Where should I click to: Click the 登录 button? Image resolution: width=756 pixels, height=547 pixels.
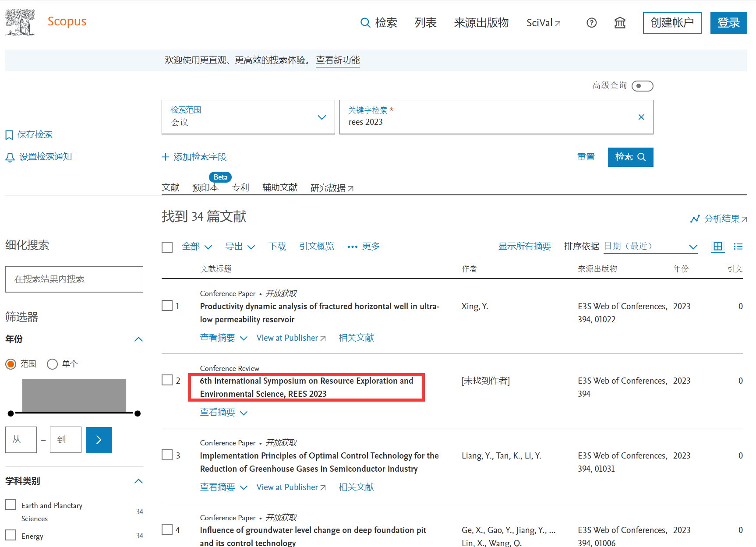(728, 23)
